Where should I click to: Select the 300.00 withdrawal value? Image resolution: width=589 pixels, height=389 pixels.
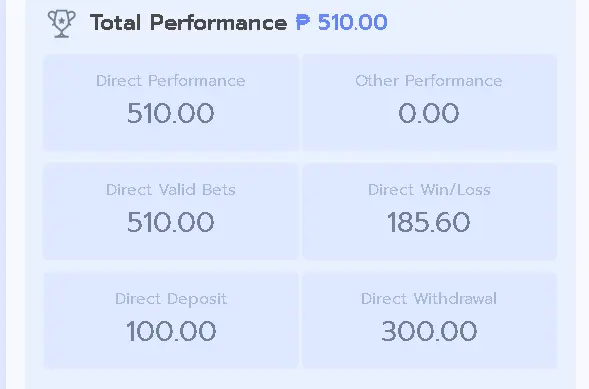point(429,331)
